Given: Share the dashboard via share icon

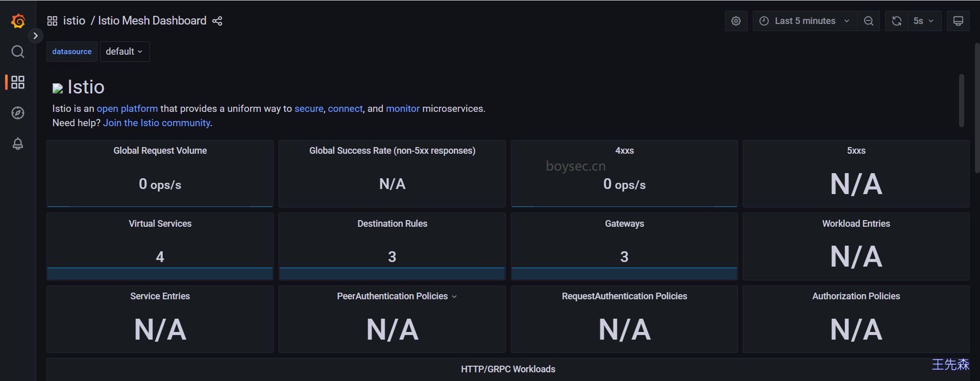Looking at the screenshot, I should [x=217, y=21].
